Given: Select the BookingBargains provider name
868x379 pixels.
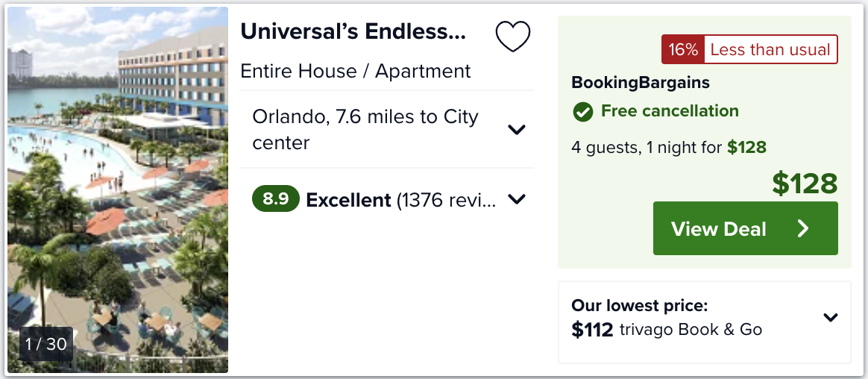Looking at the screenshot, I should (x=641, y=83).
